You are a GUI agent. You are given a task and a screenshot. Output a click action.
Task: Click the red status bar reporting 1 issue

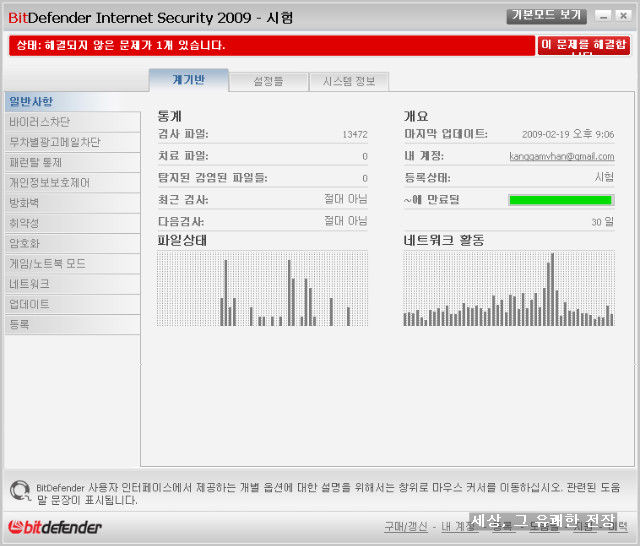click(x=272, y=45)
